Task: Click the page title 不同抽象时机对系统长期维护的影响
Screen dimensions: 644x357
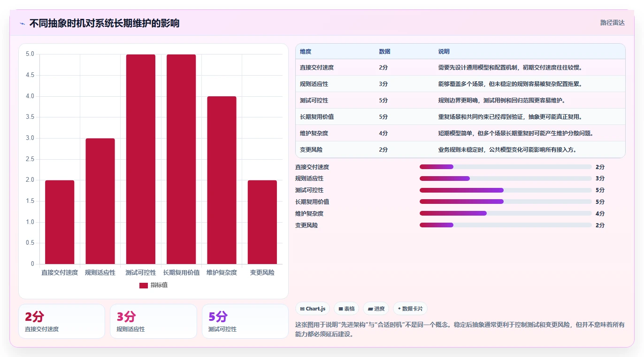Action: pos(104,23)
